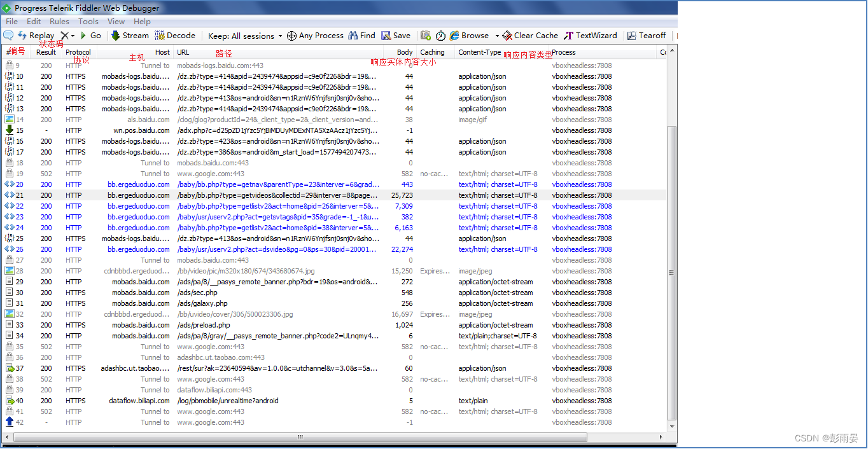Click body size 25,723 of session 21
Image resolution: width=868 pixels, height=449 pixels.
click(x=402, y=195)
